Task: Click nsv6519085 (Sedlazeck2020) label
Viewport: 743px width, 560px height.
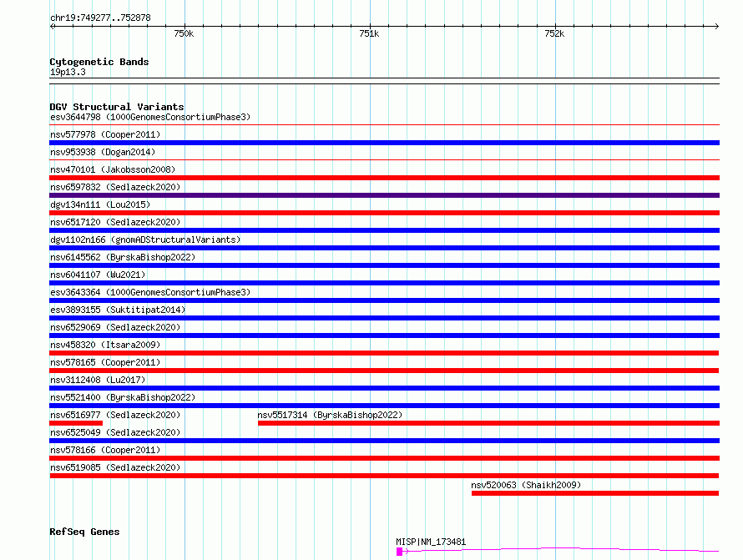Action: (115, 467)
